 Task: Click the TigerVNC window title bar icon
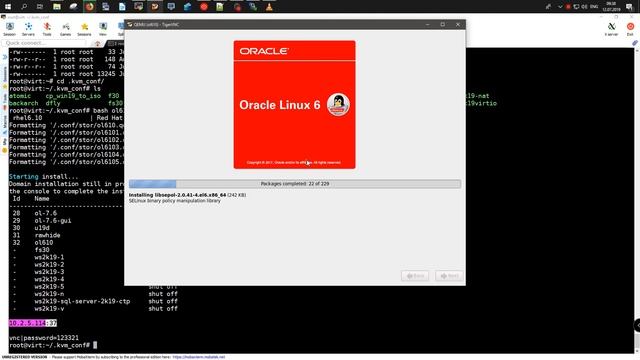coord(130,24)
